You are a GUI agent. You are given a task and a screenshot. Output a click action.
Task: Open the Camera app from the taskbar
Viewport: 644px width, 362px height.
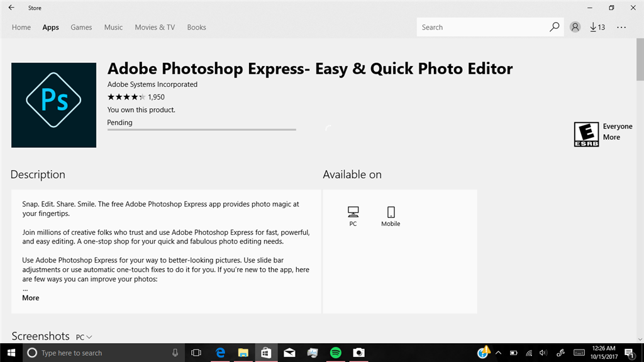click(358, 353)
